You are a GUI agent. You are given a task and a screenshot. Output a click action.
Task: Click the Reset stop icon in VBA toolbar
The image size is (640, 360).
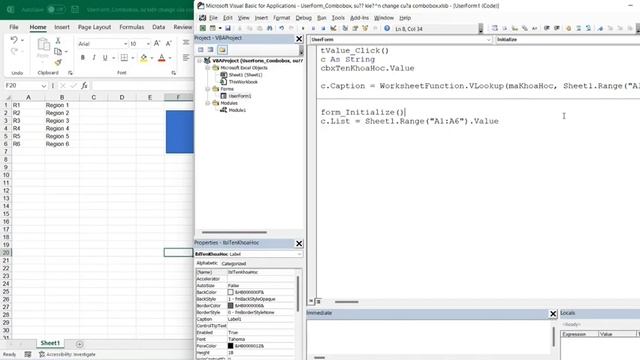click(x=323, y=28)
